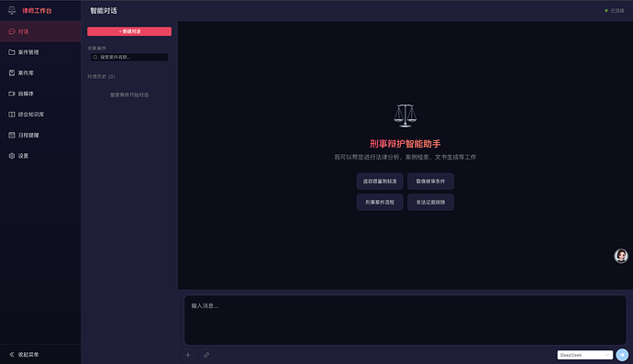Image resolution: width=633 pixels, height=364 pixels.
Task: Click the 对话历史 (0) label
Action: pos(101,76)
